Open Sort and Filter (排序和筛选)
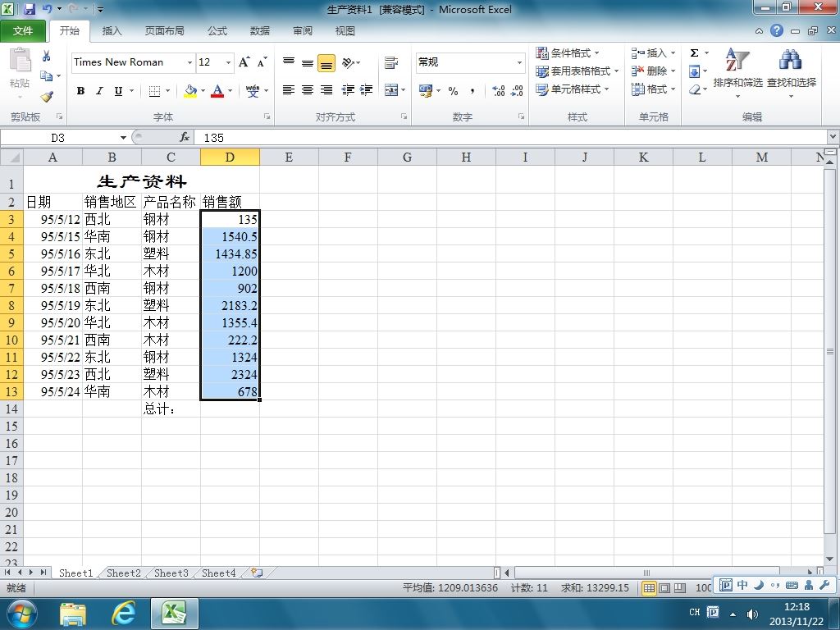Viewport: 840px width, 630px height. point(737,73)
